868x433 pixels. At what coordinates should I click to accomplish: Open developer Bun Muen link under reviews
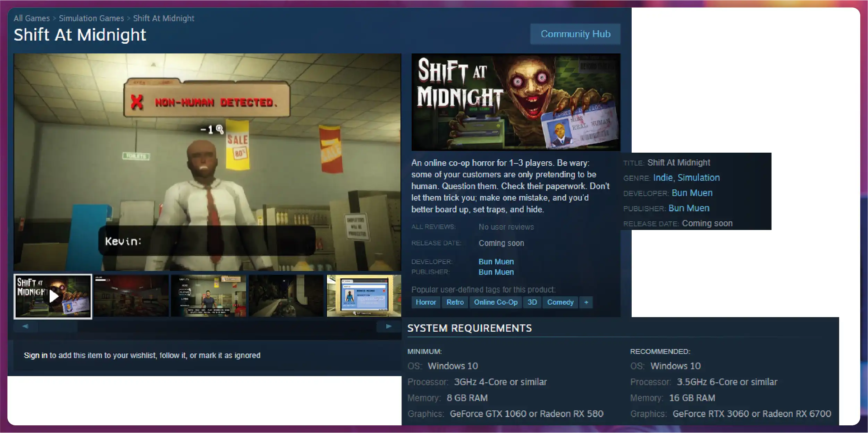(x=496, y=262)
